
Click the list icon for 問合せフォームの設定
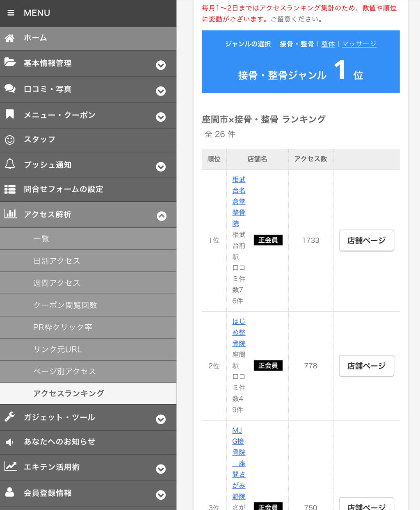[x=10, y=189]
